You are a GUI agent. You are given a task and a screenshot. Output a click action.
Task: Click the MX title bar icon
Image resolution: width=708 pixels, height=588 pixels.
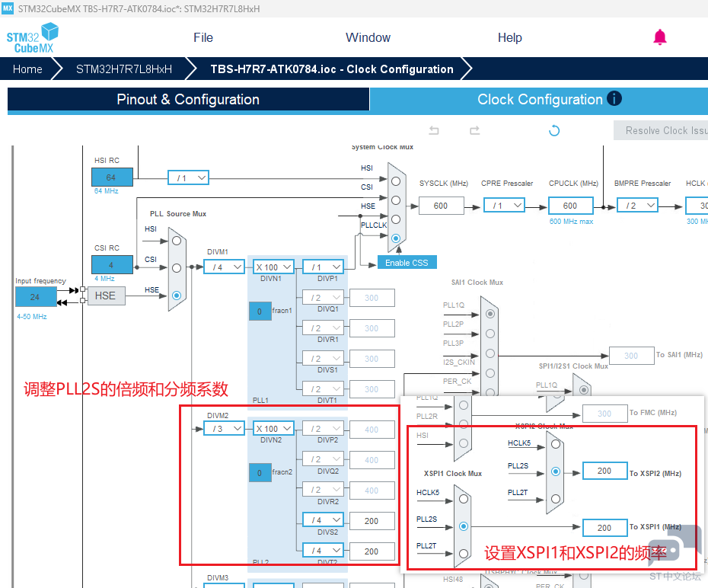pyautogui.click(x=7, y=8)
